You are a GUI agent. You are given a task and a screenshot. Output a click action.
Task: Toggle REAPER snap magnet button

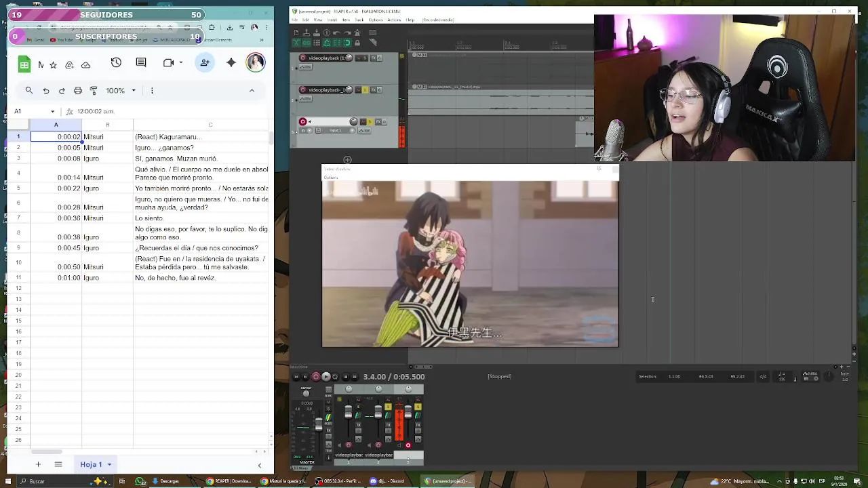347,43
